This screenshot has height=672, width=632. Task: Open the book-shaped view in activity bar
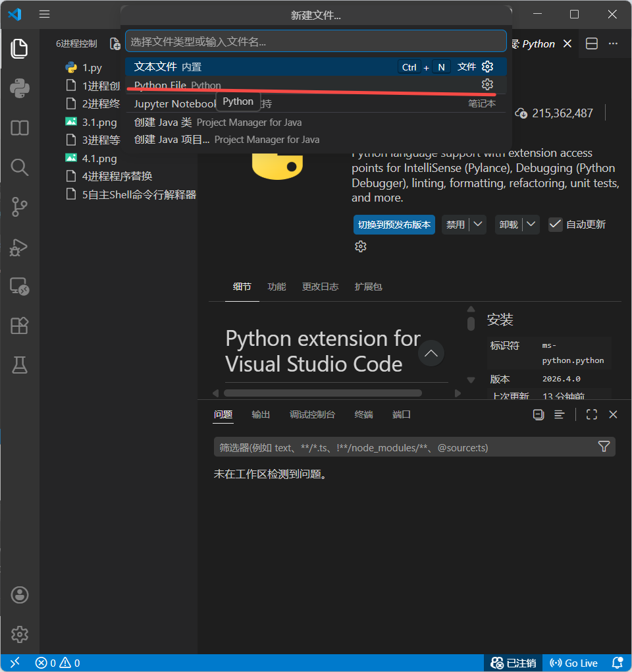[19, 128]
